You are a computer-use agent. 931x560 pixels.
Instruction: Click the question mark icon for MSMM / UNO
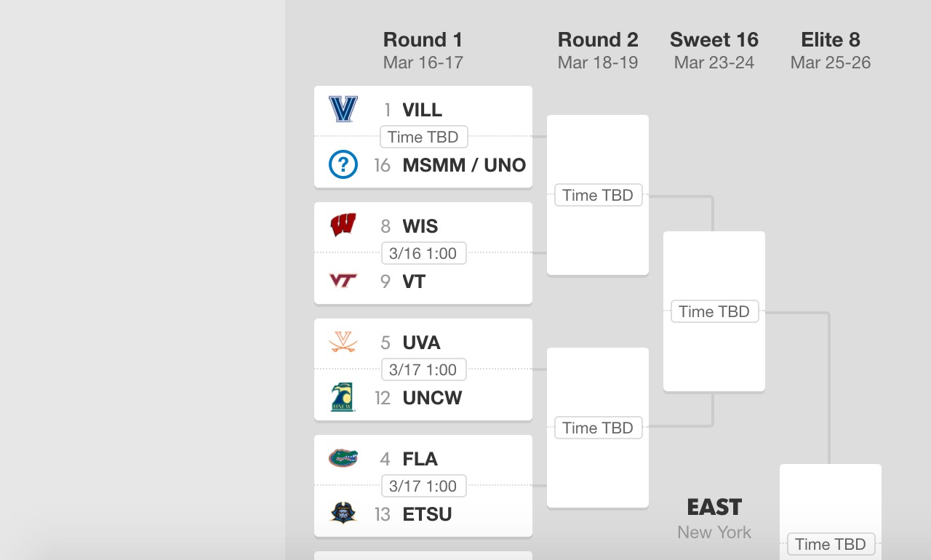click(343, 165)
